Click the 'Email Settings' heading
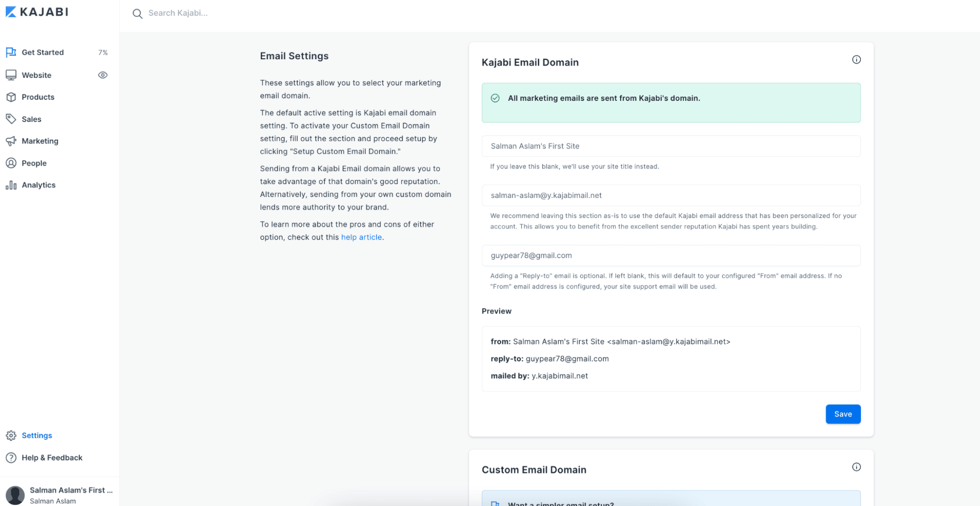980x506 pixels. point(294,56)
